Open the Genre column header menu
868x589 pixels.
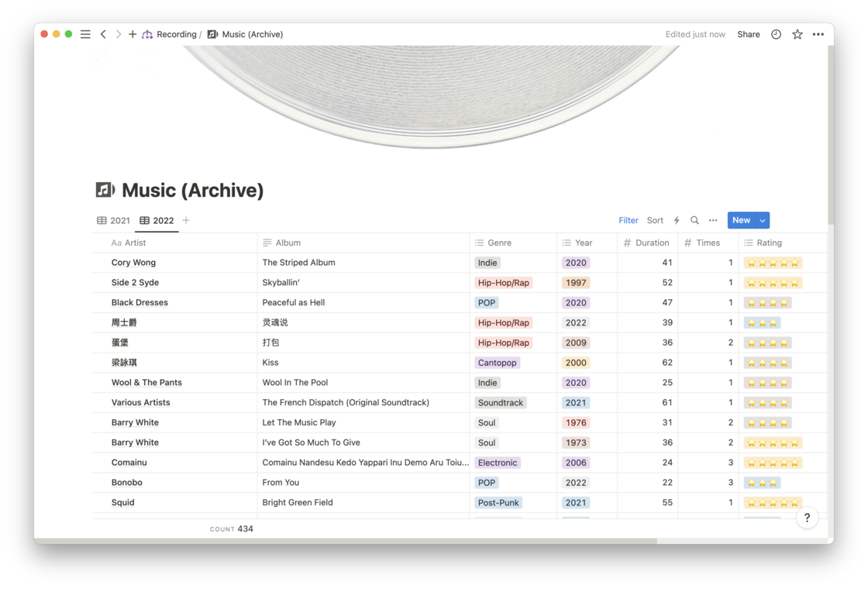tap(513, 243)
